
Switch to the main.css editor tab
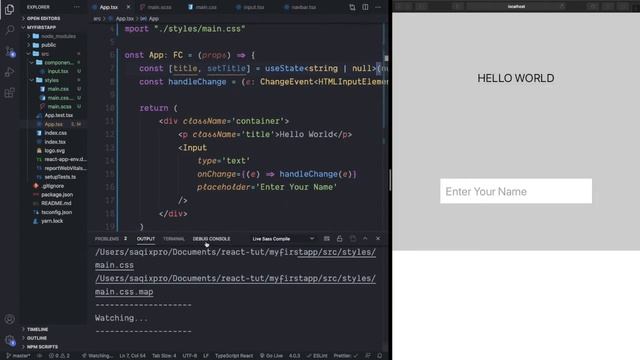[x=202, y=7]
